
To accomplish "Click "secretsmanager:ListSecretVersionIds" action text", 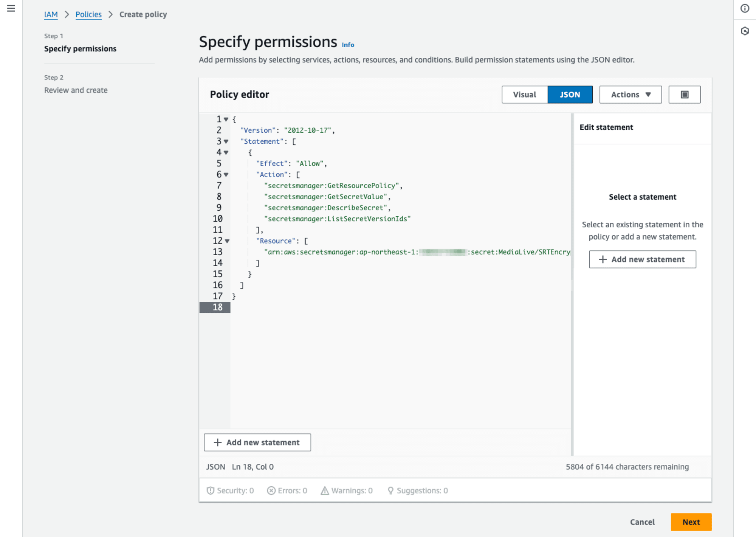I will pyautogui.click(x=337, y=219).
